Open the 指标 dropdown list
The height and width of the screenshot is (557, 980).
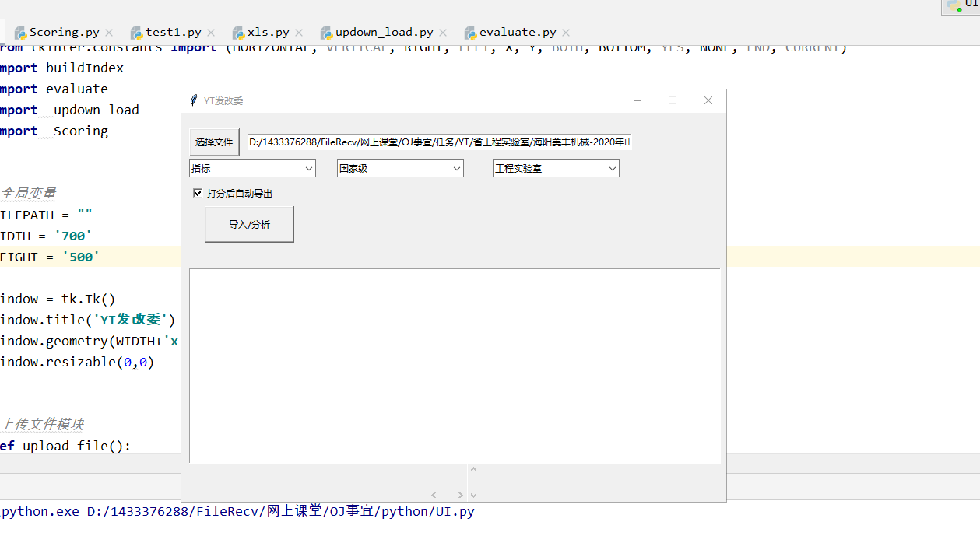coord(308,168)
